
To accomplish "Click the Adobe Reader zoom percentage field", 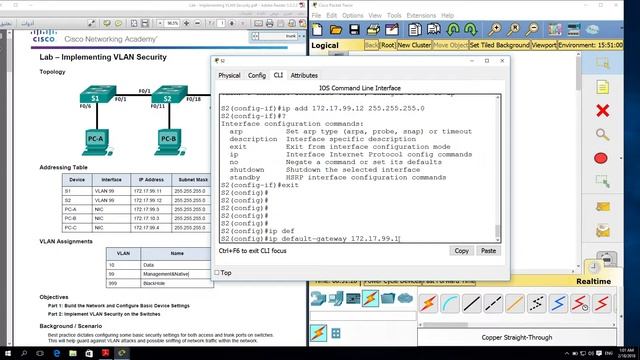I will pyautogui.click(x=172, y=23).
